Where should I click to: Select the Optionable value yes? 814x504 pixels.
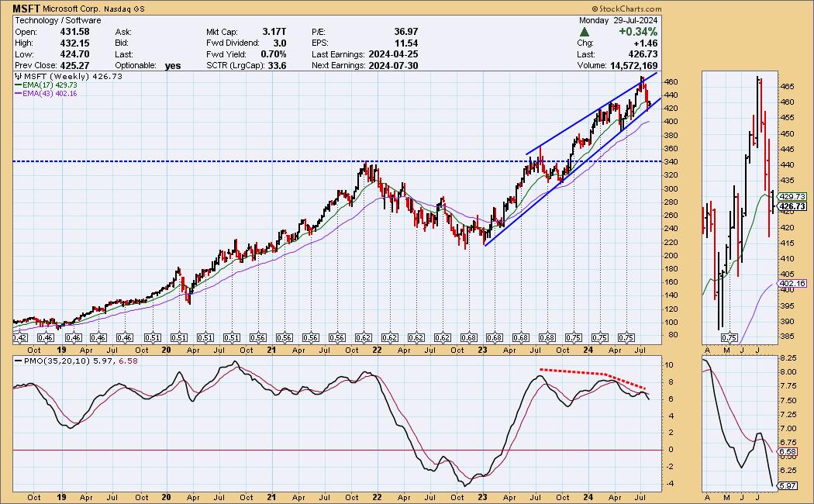[173, 65]
